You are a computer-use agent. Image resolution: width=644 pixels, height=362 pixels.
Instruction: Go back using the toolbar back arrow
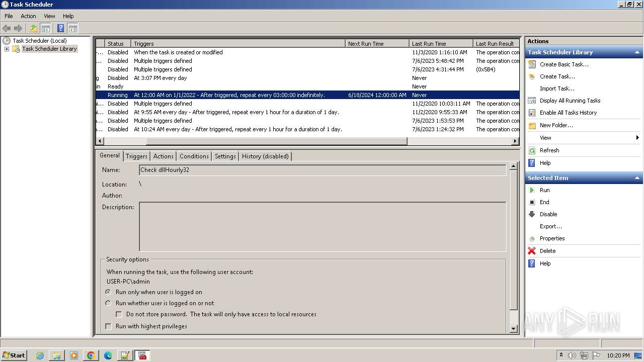pyautogui.click(x=7, y=29)
